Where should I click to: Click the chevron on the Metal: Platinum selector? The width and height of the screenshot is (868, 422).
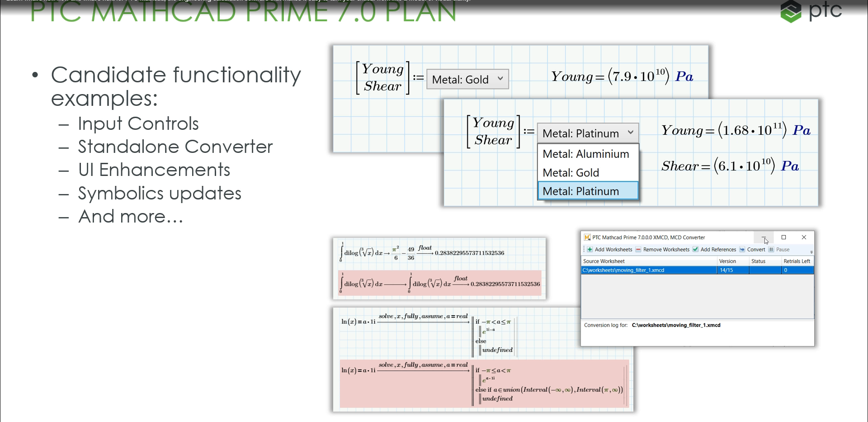(631, 133)
